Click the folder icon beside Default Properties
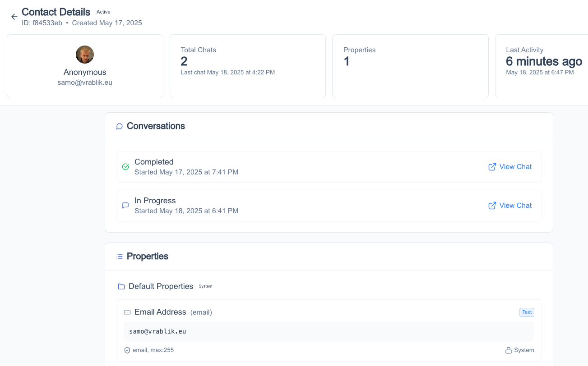Viewport: 588px width, 366px height. click(121, 286)
